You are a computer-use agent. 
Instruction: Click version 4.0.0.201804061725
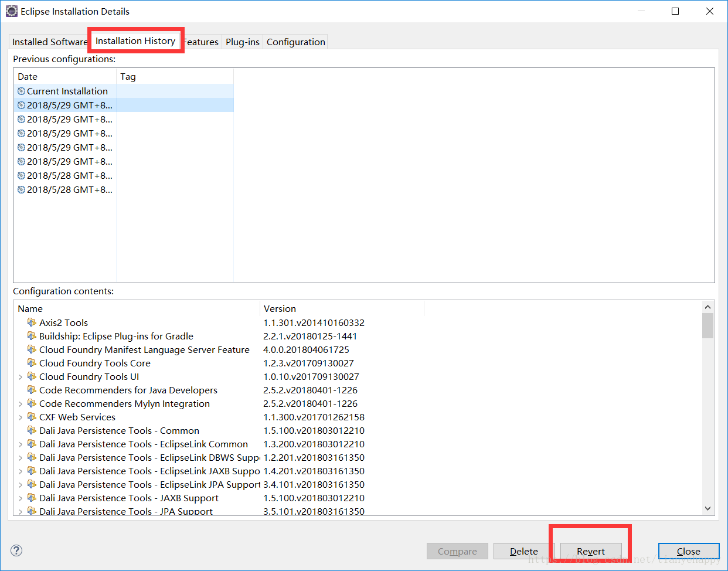coord(306,349)
